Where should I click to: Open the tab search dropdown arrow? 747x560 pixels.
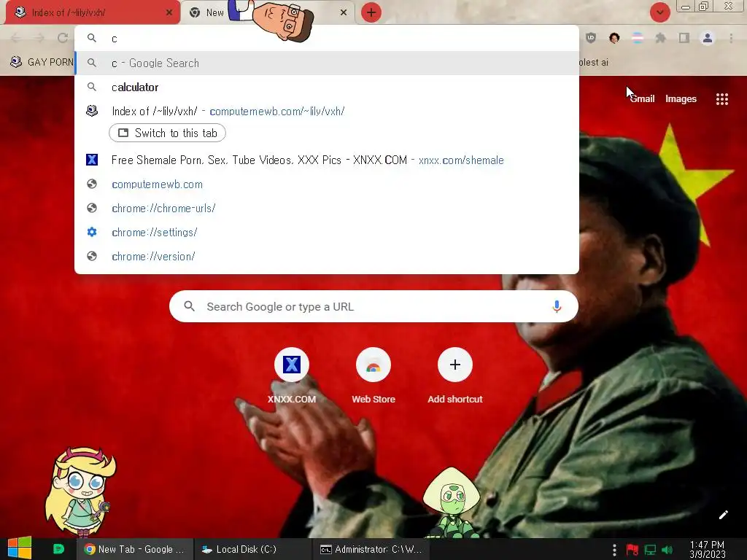659,12
